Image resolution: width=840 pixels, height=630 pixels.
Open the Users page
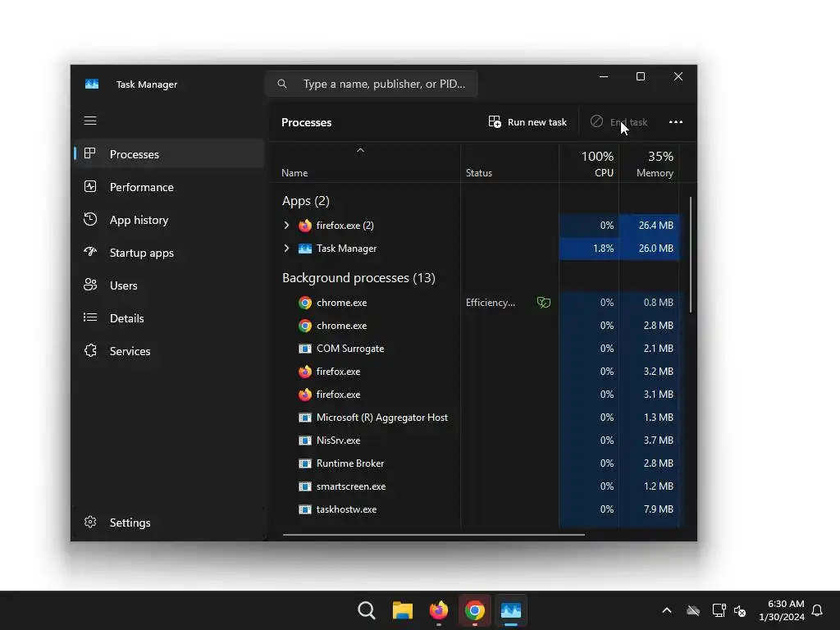pyautogui.click(x=169, y=285)
